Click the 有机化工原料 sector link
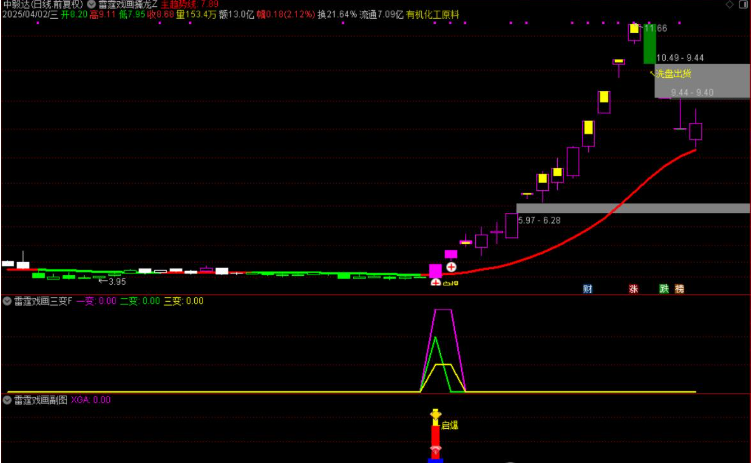Image resolution: width=752 pixels, height=463 pixels. (433, 16)
